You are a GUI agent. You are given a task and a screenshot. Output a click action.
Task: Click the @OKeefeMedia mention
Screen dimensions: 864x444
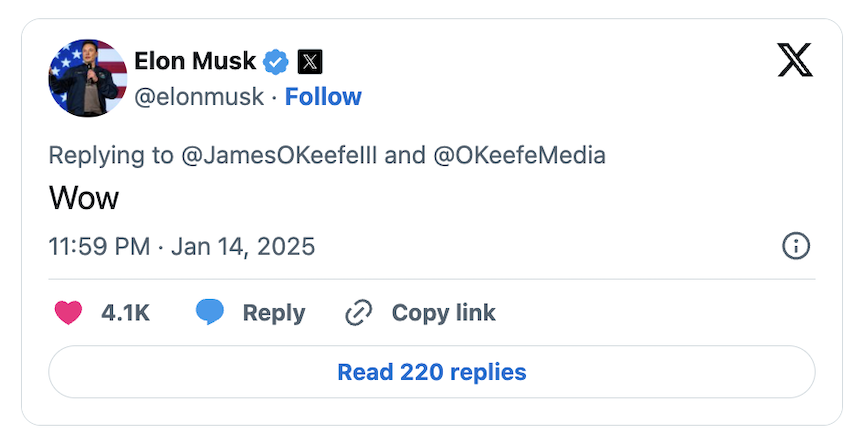(x=518, y=155)
